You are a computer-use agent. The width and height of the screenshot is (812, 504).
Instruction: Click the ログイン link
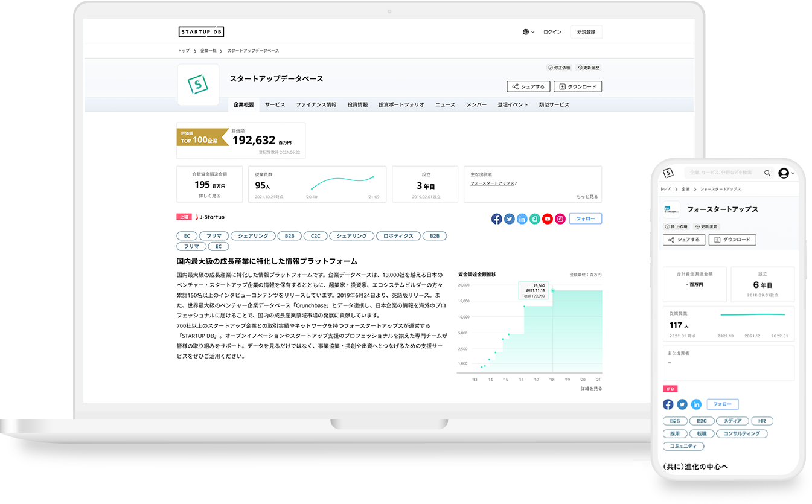pos(552,32)
